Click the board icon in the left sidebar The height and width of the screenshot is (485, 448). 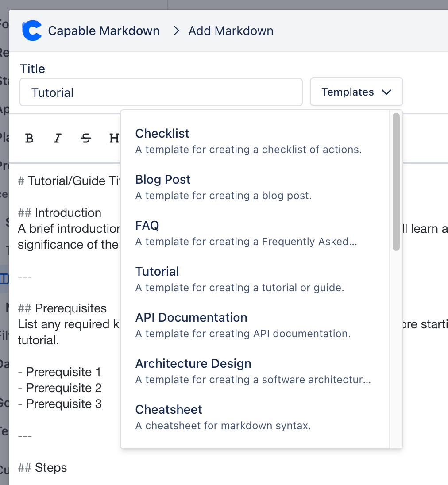(x=4, y=279)
